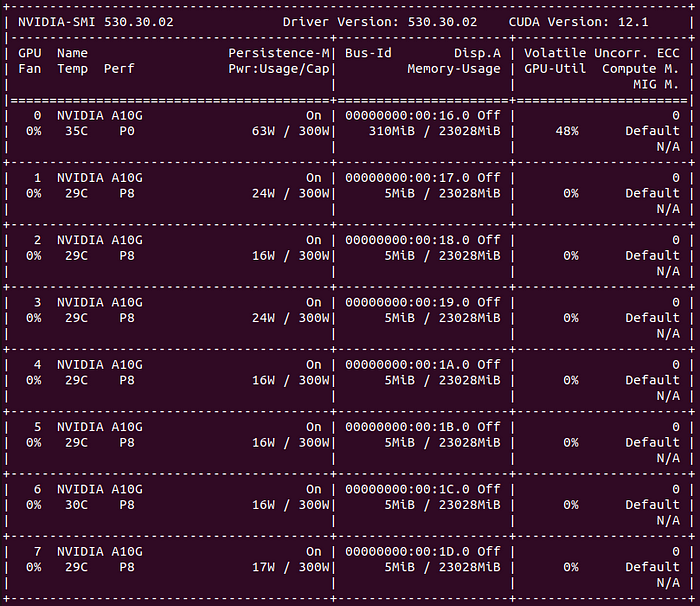This screenshot has width=700, height=606.
Task: Click the 29C temperature of GPU 4
Action: click(x=76, y=380)
